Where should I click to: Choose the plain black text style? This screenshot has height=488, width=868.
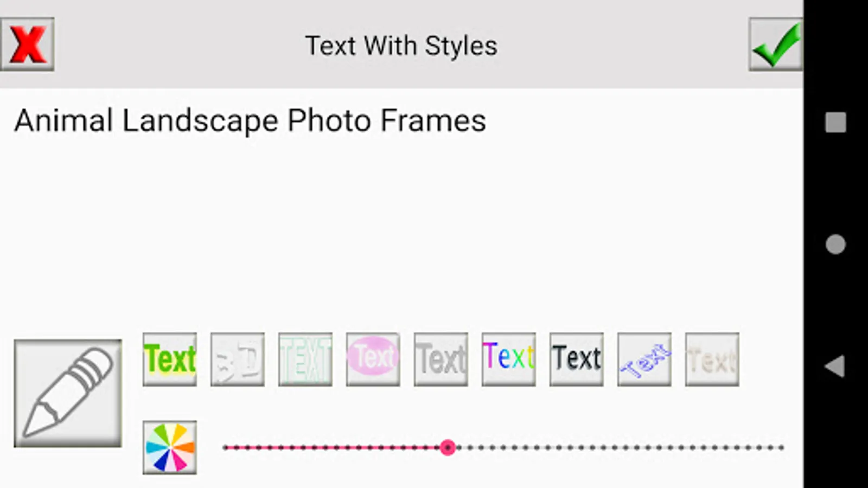click(576, 358)
